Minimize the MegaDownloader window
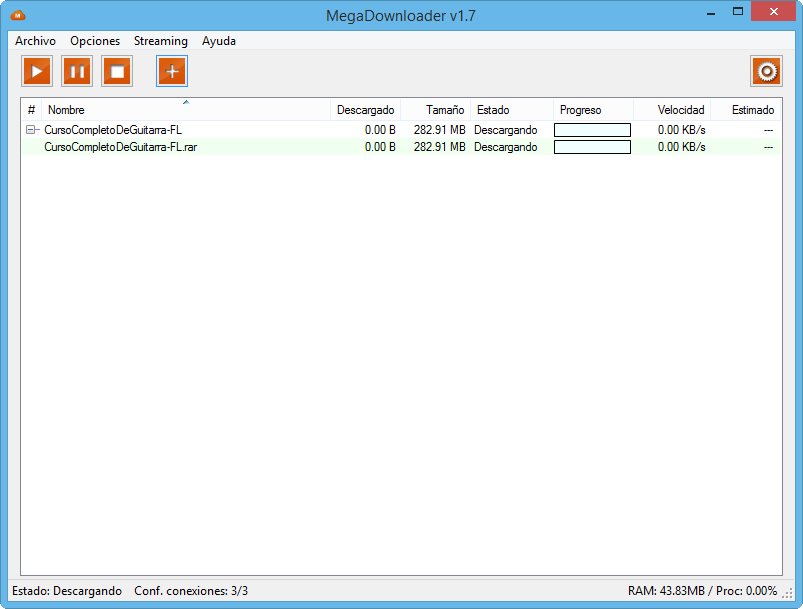Image resolution: width=803 pixels, height=609 pixels. (711, 13)
